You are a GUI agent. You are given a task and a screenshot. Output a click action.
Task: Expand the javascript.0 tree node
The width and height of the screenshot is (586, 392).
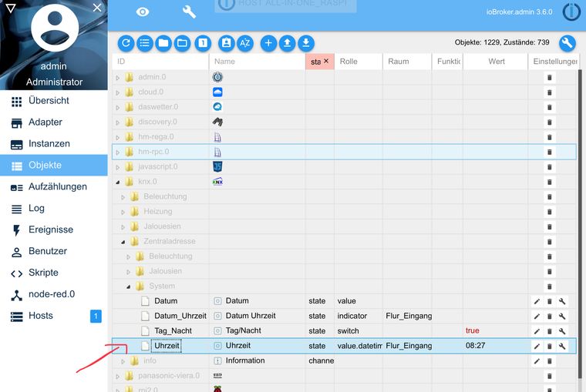coord(118,167)
